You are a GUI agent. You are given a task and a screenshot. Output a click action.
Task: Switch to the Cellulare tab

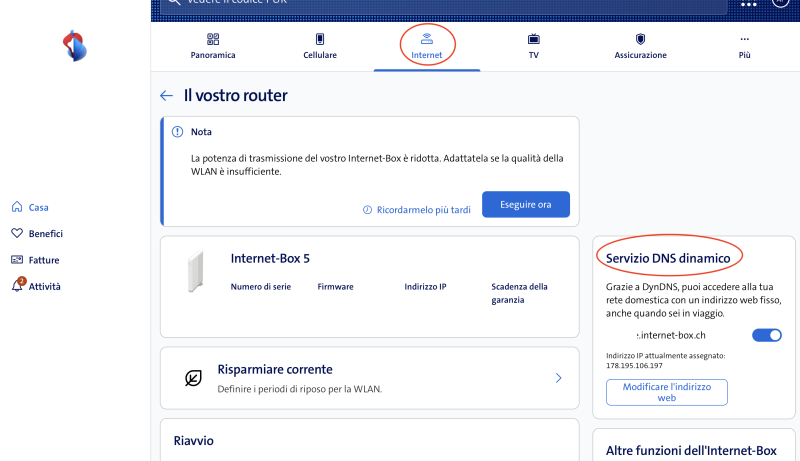[320, 46]
